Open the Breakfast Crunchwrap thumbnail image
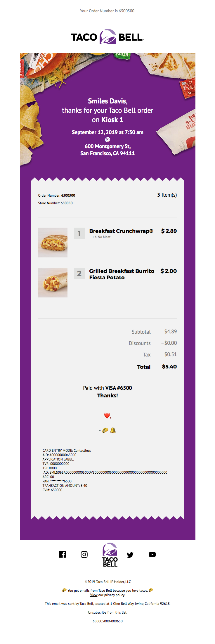215x644 pixels. tap(53, 243)
